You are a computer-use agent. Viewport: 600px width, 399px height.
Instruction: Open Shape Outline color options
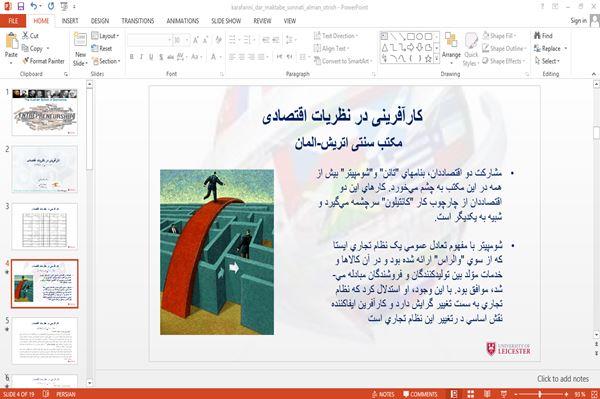(x=504, y=49)
